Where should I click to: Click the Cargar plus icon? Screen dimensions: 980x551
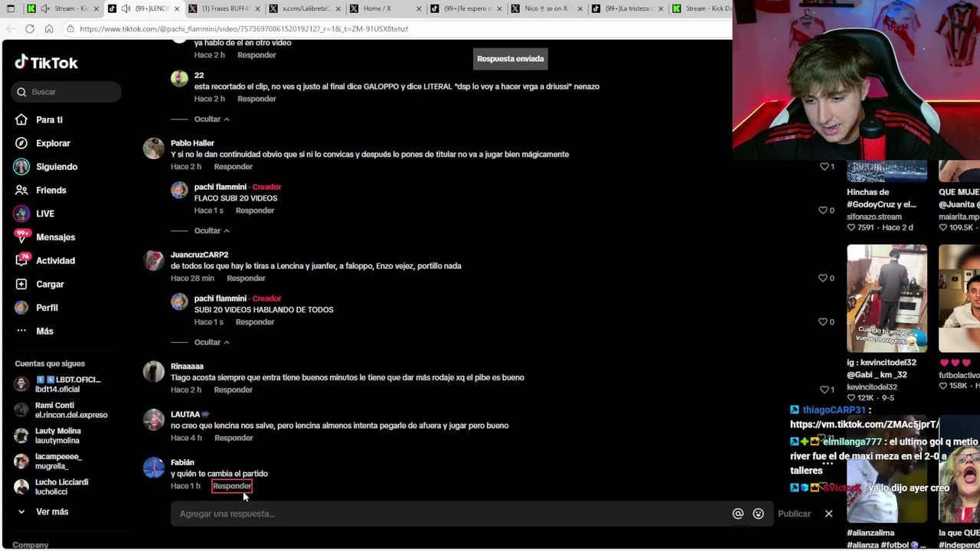tap(21, 285)
